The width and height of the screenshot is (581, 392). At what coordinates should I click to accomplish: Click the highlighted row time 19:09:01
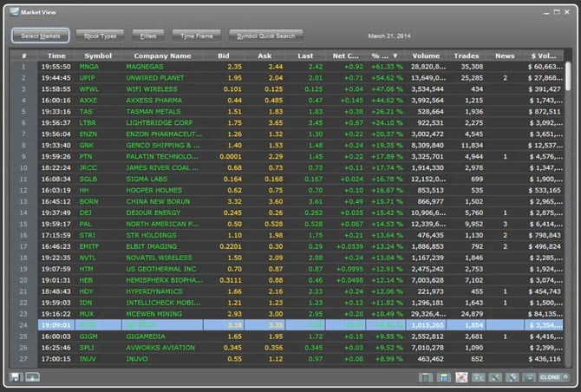pyautogui.click(x=56, y=325)
